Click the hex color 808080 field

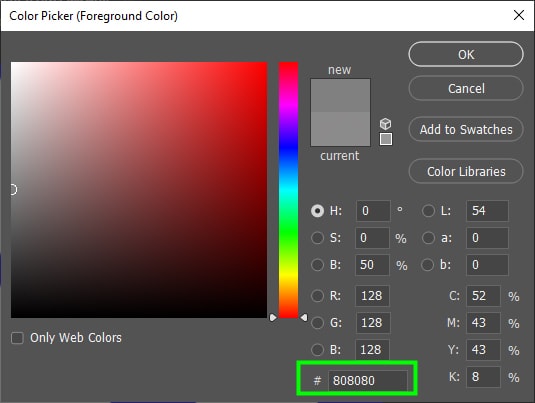point(367,380)
